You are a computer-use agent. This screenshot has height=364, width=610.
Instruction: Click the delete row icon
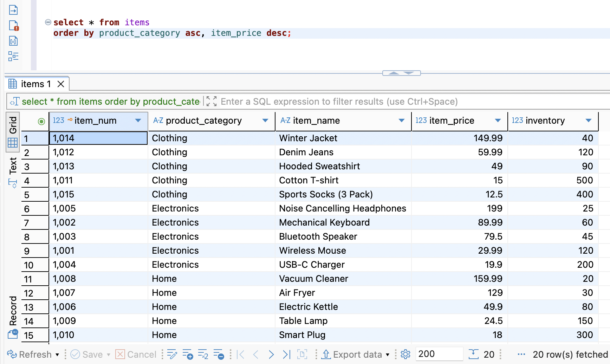219,354
